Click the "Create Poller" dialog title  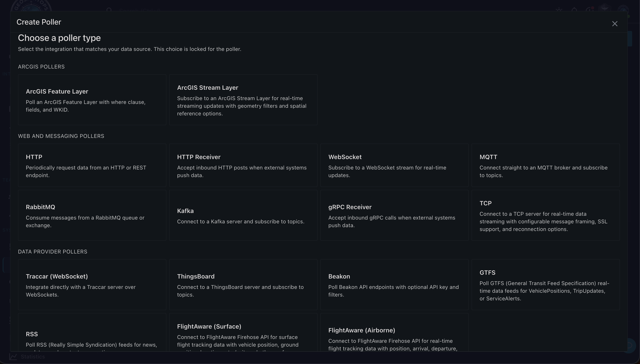pyautogui.click(x=39, y=22)
